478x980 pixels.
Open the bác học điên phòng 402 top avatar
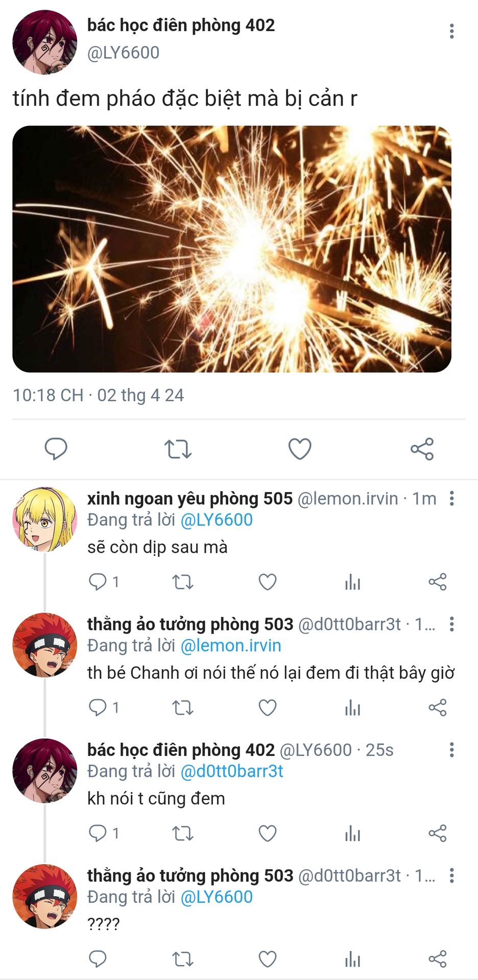44,42
